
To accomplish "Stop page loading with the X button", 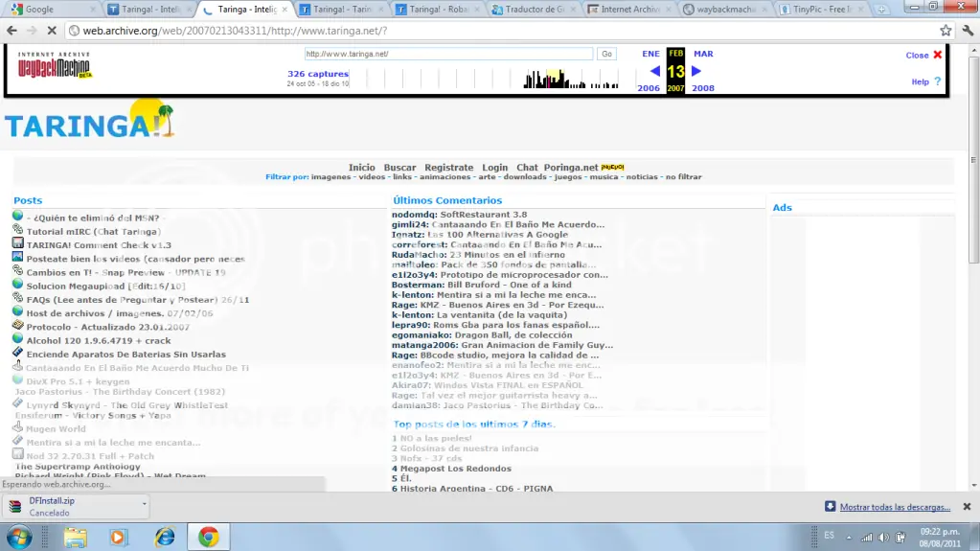I will click(52, 30).
